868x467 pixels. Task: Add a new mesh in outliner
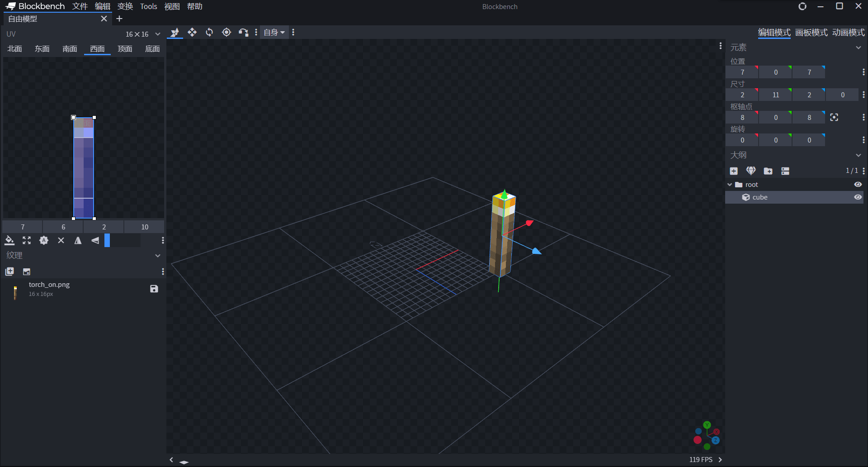click(751, 171)
